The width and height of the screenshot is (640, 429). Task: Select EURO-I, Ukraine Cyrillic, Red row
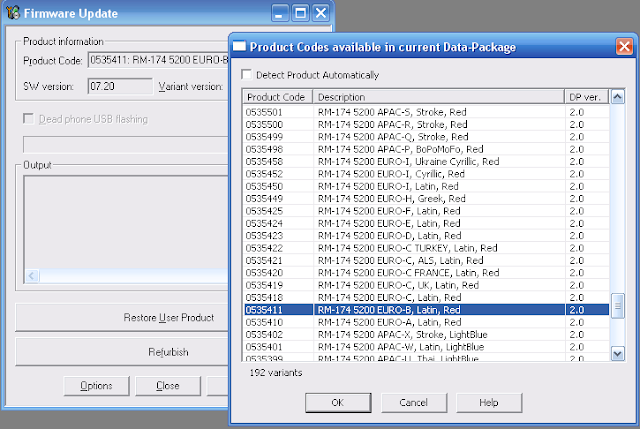click(x=427, y=161)
